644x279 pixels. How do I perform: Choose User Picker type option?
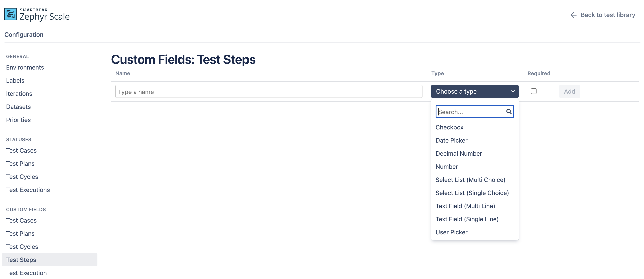coord(451,232)
